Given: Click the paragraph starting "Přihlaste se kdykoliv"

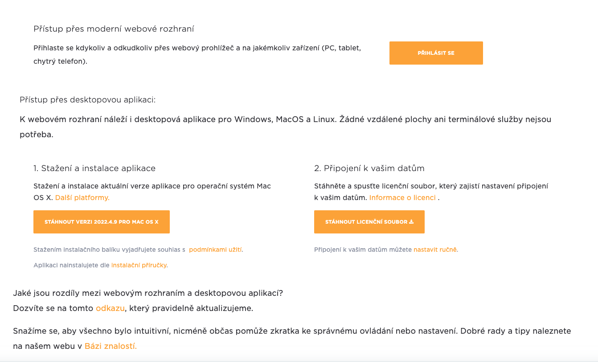Looking at the screenshot, I should (x=197, y=48).
